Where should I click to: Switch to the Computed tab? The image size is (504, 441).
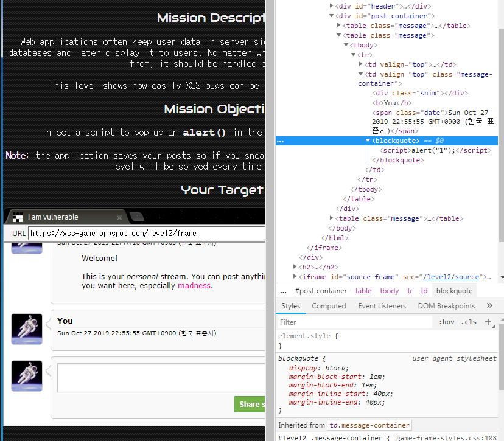[329, 306]
